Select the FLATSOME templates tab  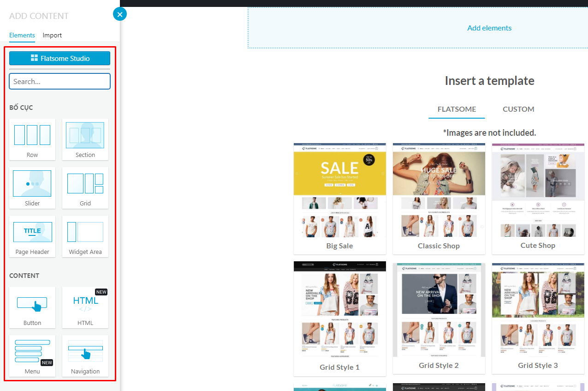[457, 109]
